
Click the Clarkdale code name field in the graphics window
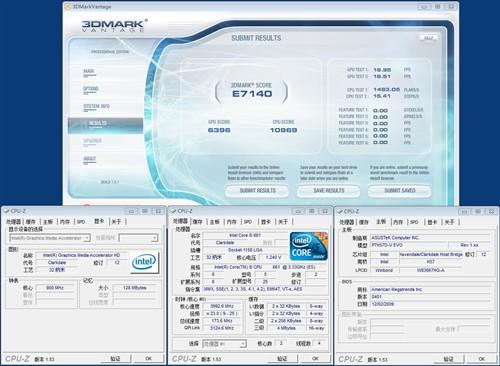coord(57,263)
